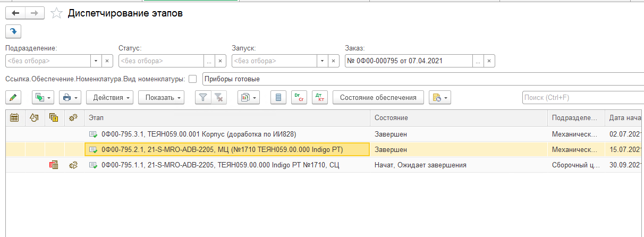Open the print icon dropdown
644x237 pixels.
tap(70, 98)
